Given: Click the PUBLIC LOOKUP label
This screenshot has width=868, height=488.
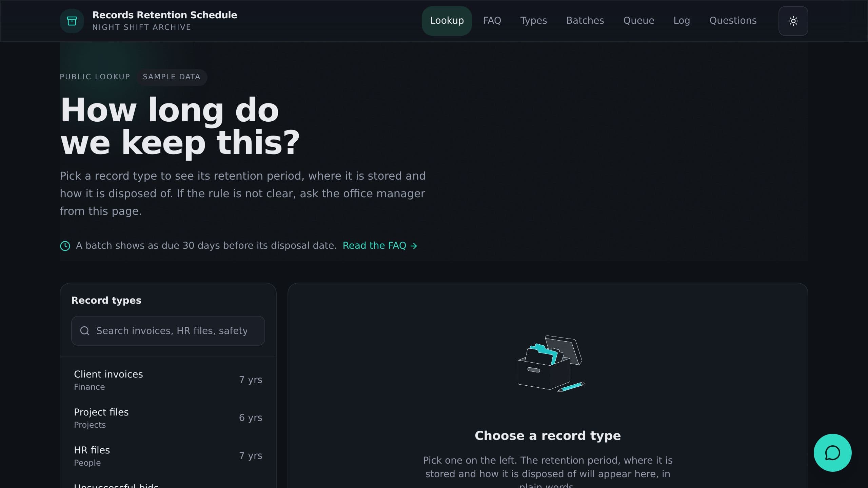Looking at the screenshot, I should click(x=95, y=77).
